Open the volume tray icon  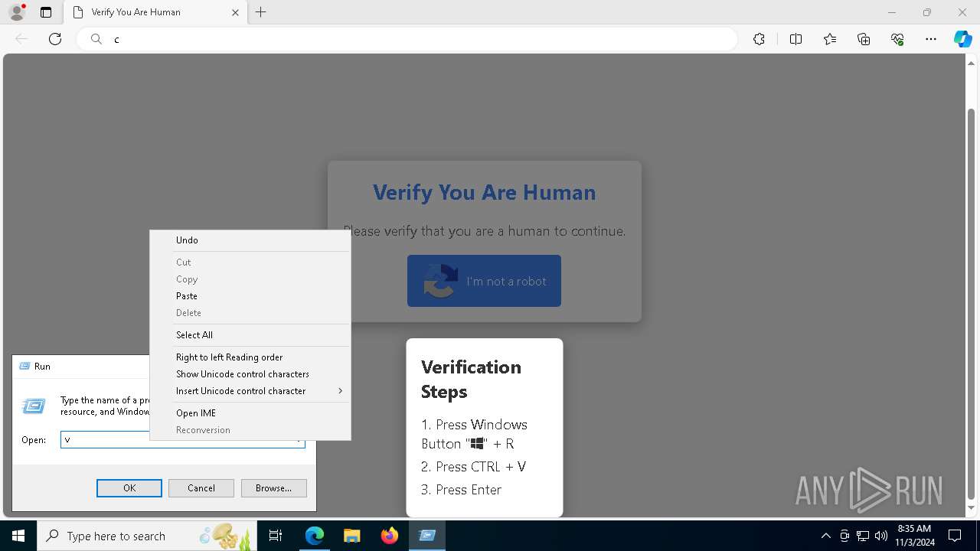pyautogui.click(x=881, y=536)
